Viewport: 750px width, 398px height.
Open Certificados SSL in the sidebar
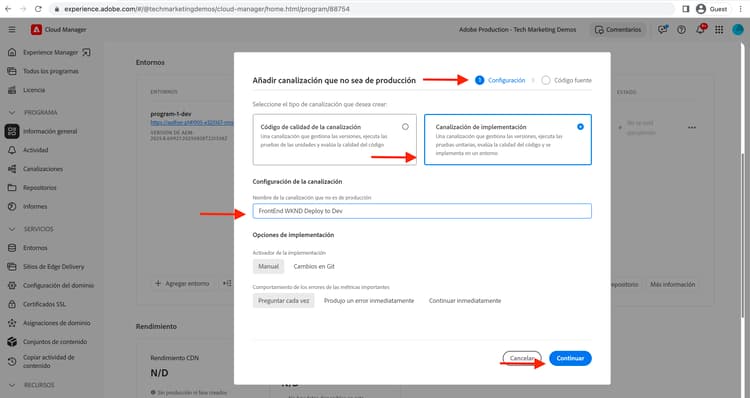[44, 304]
